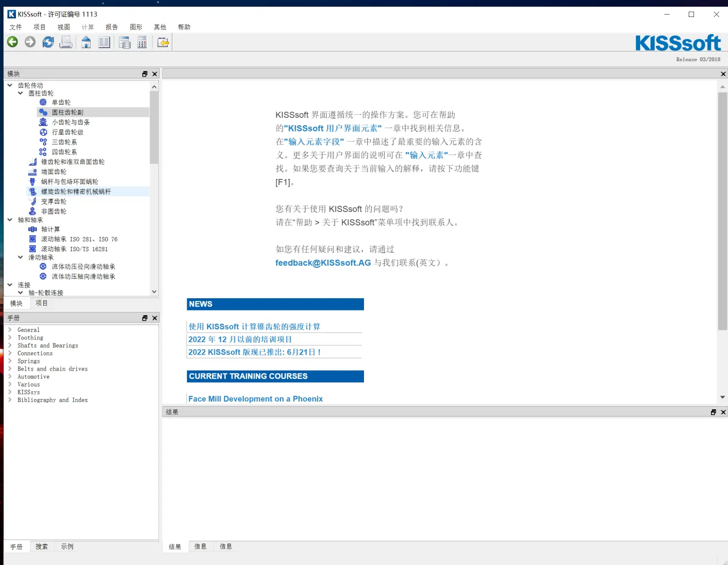Expand the Toothing manual chapter
Screen dimensions: 728x565
click(10, 338)
